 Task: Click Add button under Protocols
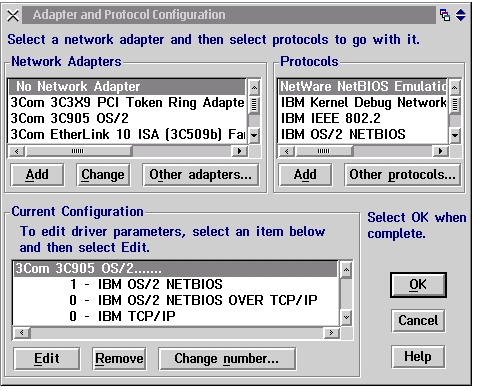tap(305, 174)
